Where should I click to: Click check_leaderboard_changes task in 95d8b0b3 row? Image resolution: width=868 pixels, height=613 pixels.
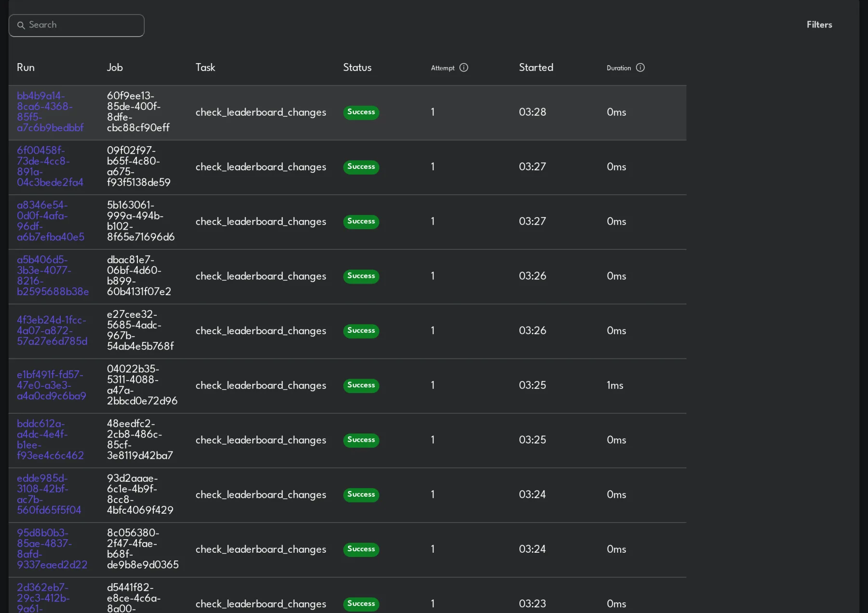(x=261, y=549)
